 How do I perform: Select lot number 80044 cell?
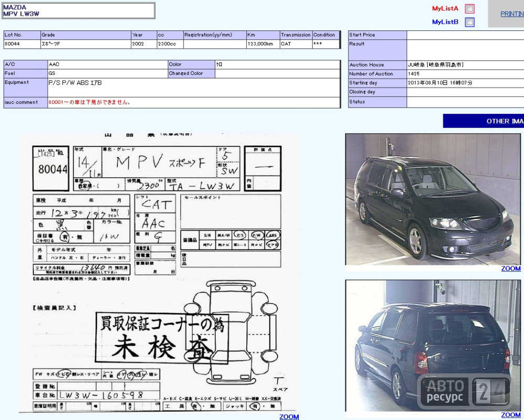[22, 44]
